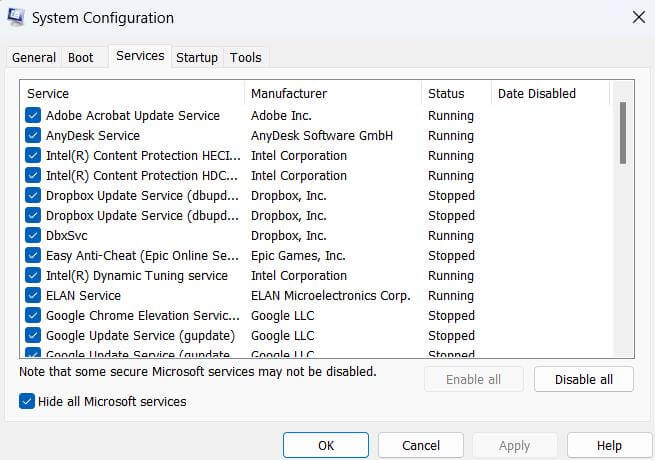The width and height of the screenshot is (655, 460).
Task: Select the Services tab
Action: [140, 56]
